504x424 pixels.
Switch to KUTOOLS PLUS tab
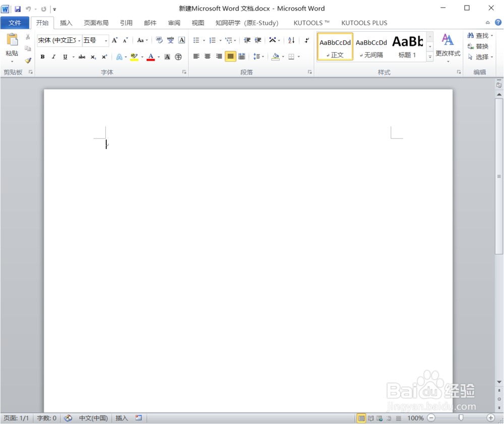[364, 23]
